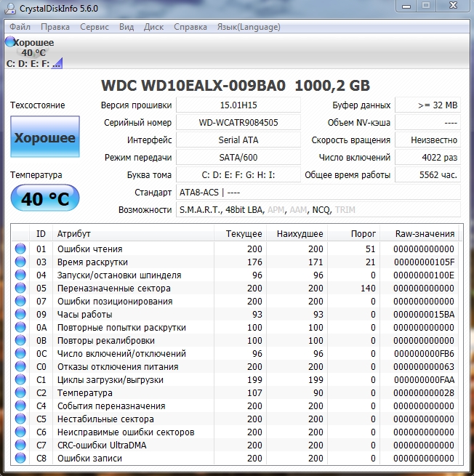Click the APM feature label
The height and width of the screenshot is (476, 474).
[x=276, y=210]
